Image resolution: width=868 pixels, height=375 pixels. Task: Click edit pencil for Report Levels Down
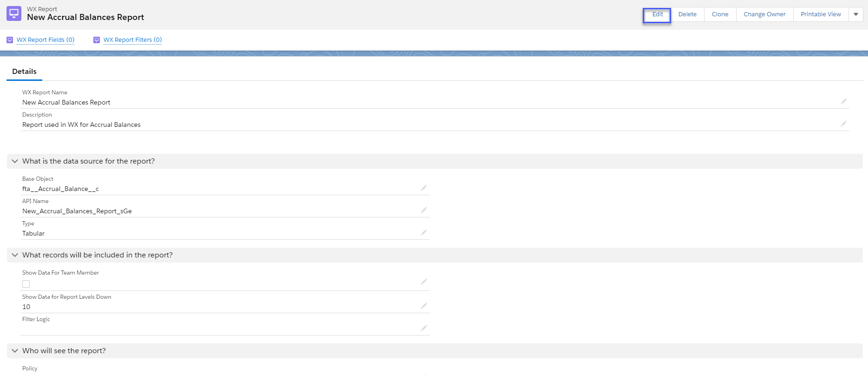click(x=424, y=306)
